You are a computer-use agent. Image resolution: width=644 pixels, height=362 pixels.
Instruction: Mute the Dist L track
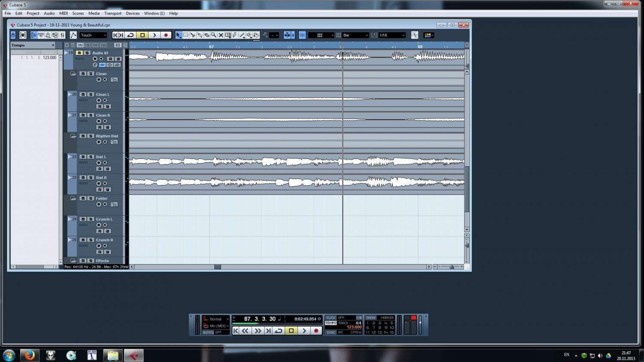(83, 157)
